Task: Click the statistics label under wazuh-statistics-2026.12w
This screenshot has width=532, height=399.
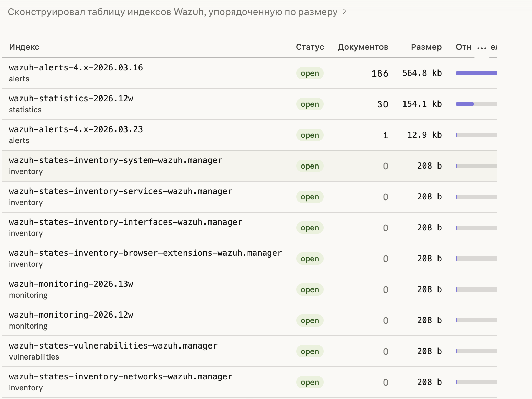Action: tap(25, 110)
